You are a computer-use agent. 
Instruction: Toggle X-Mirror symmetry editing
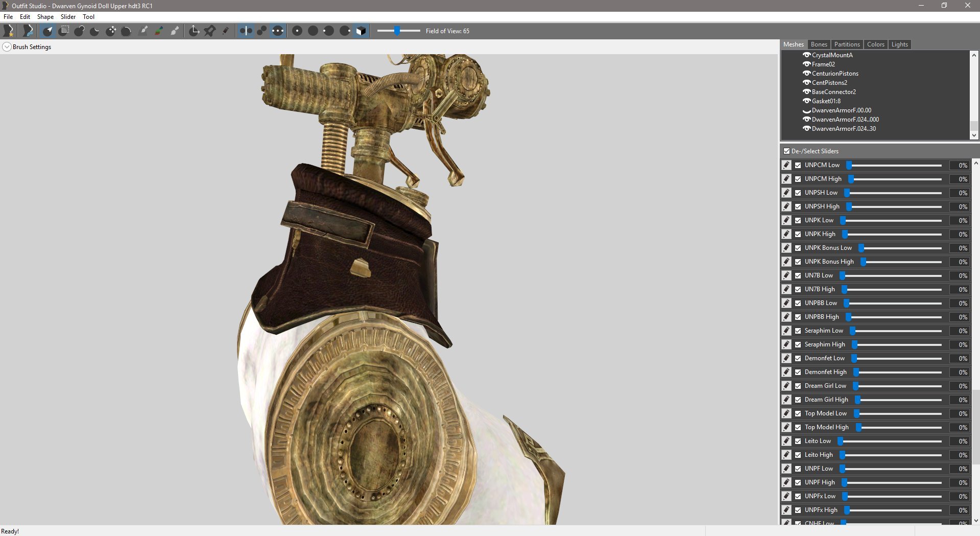[x=246, y=31]
